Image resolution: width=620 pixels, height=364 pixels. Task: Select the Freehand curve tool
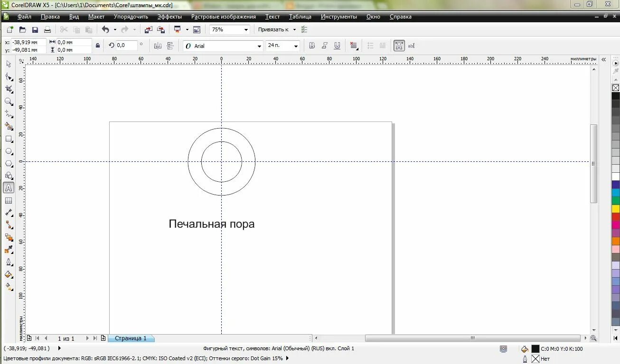[9, 114]
